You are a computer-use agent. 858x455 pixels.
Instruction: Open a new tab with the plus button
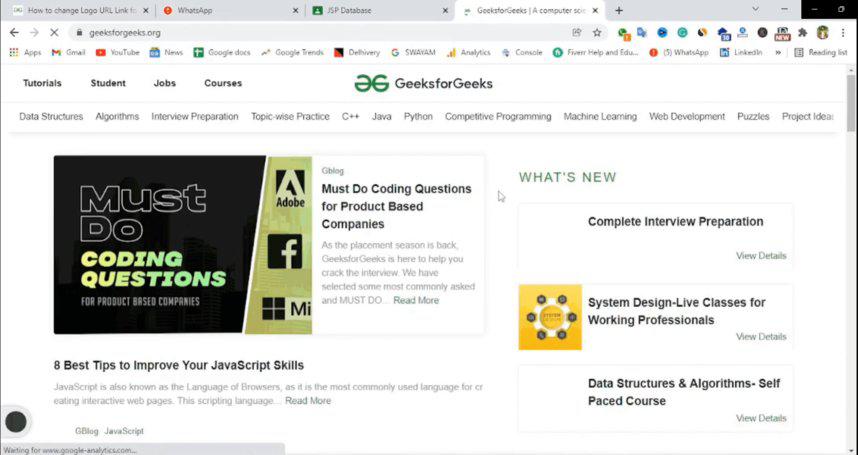(619, 10)
